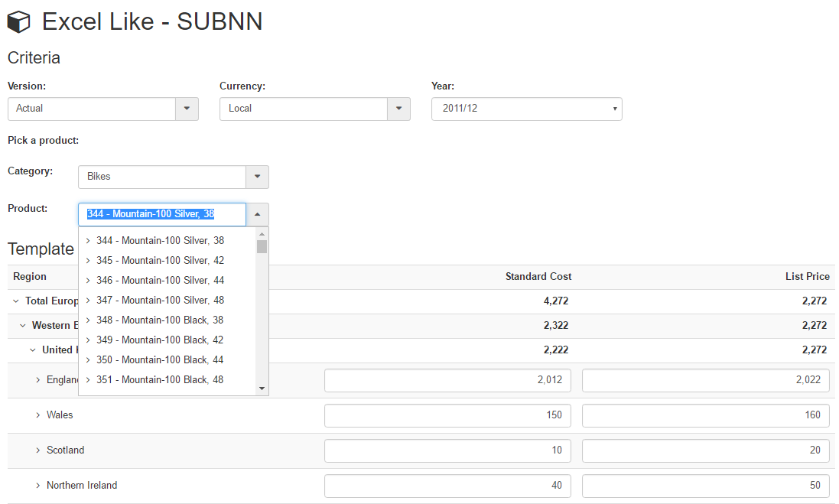The image size is (839, 504).
Task: Expand the Wales row chevron
Action: pyautogui.click(x=38, y=415)
